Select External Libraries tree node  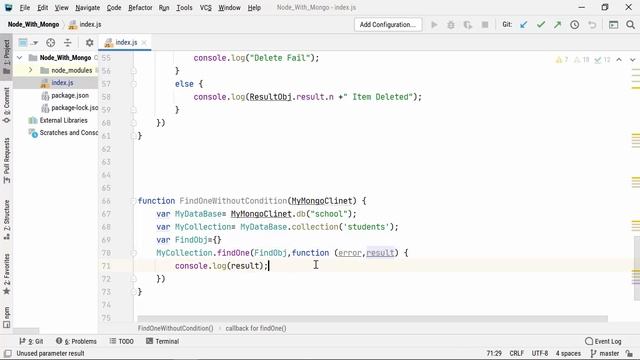tap(63, 120)
